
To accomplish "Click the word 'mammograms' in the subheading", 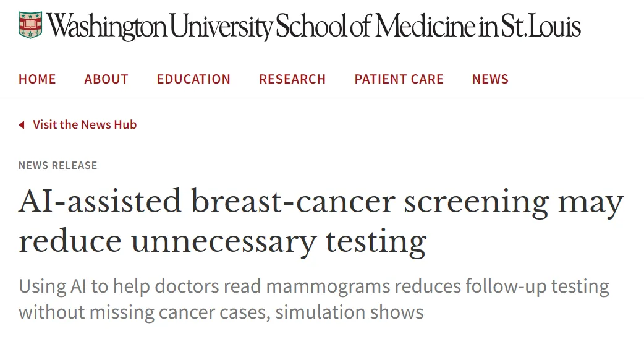I will pos(328,287).
